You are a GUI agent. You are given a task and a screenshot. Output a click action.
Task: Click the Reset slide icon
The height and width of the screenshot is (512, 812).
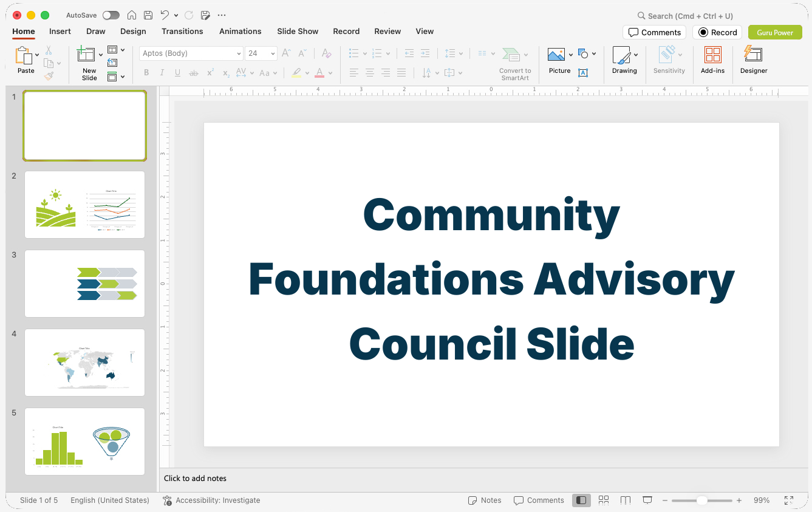click(112, 63)
